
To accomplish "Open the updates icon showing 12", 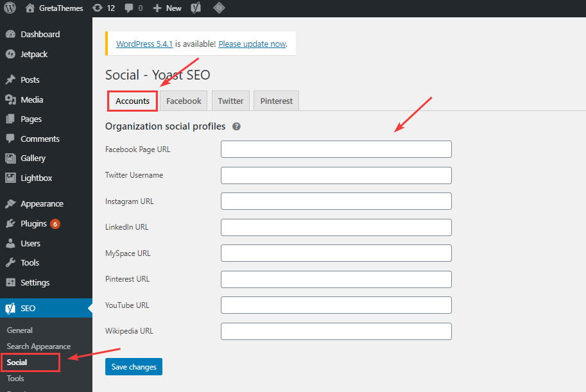I will pyautogui.click(x=98, y=8).
